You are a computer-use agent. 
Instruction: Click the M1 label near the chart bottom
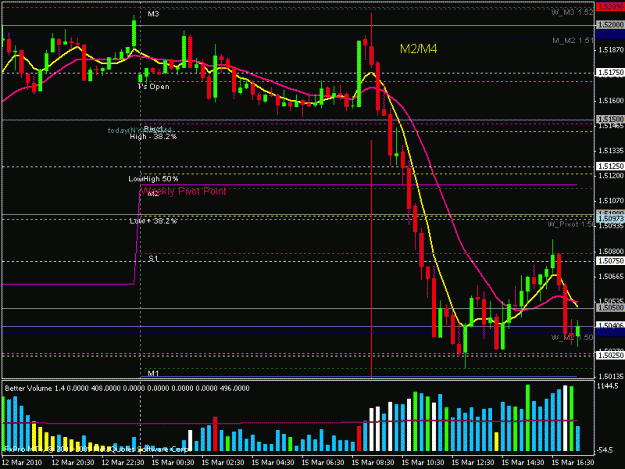(153, 373)
